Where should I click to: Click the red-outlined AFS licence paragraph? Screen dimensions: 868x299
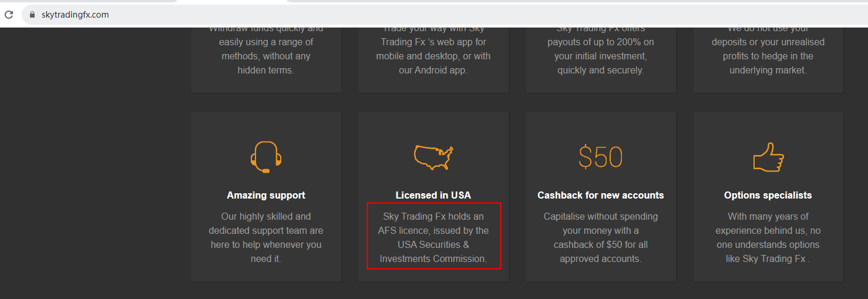click(433, 237)
